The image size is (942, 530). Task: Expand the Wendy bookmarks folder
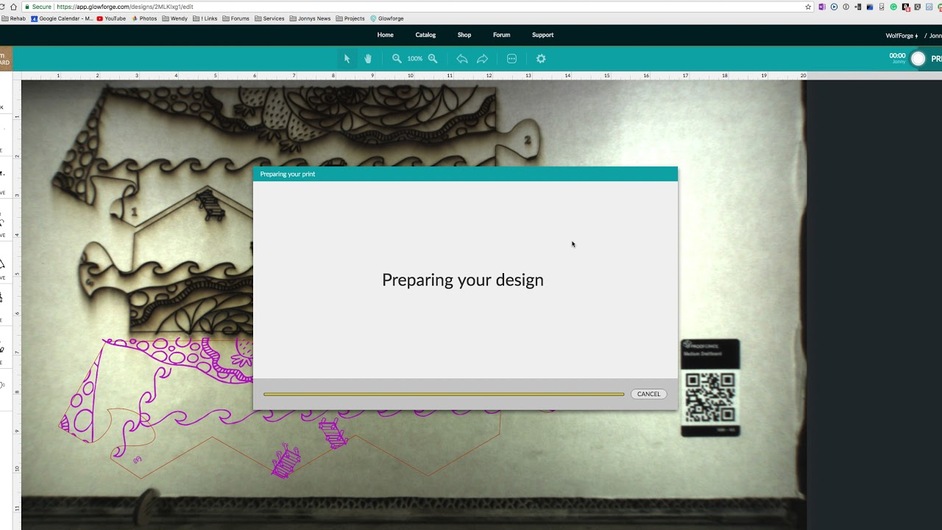click(175, 19)
